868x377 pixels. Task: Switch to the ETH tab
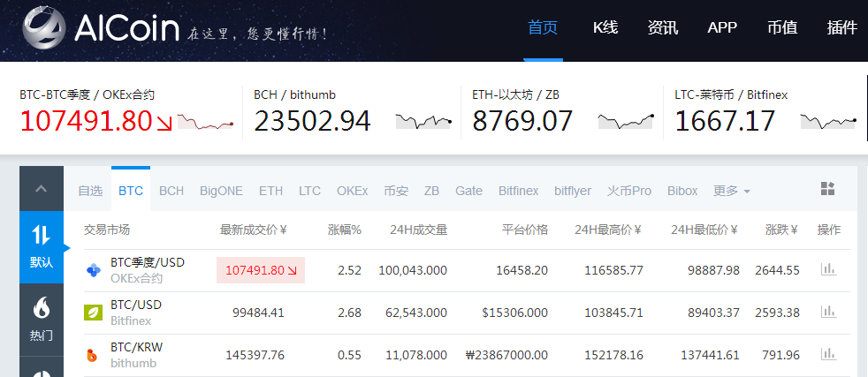pyautogui.click(x=270, y=191)
